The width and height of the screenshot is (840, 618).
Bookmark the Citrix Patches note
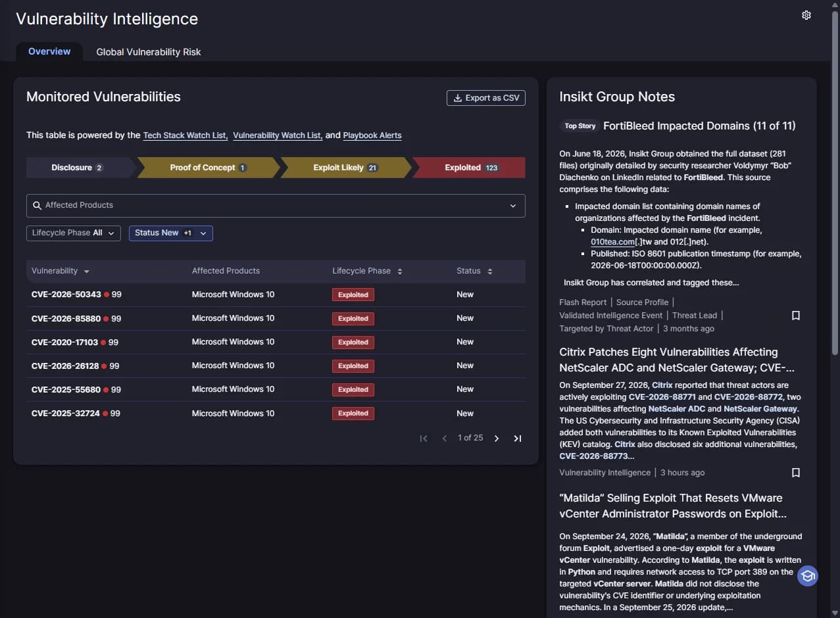pos(795,473)
